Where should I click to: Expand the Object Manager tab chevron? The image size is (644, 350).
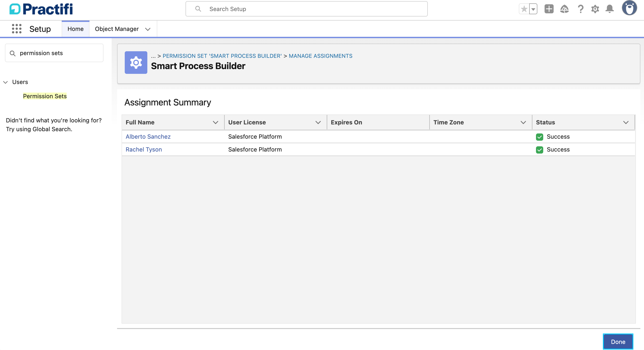point(148,29)
